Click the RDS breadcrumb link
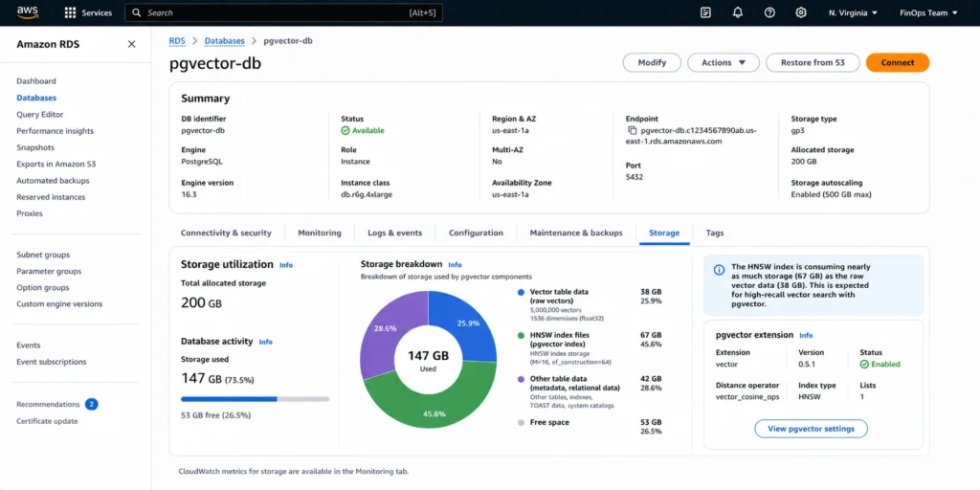Image resolution: width=980 pixels, height=490 pixels. (177, 40)
